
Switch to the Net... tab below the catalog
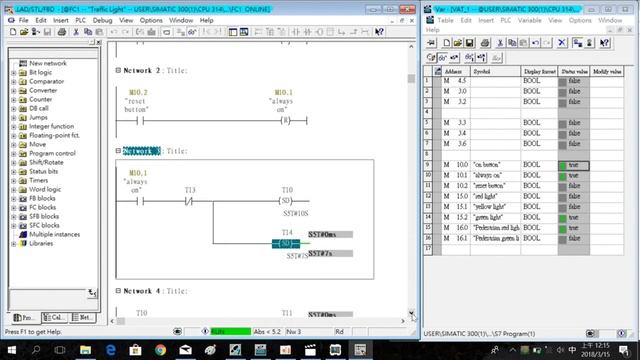(x=83, y=317)
